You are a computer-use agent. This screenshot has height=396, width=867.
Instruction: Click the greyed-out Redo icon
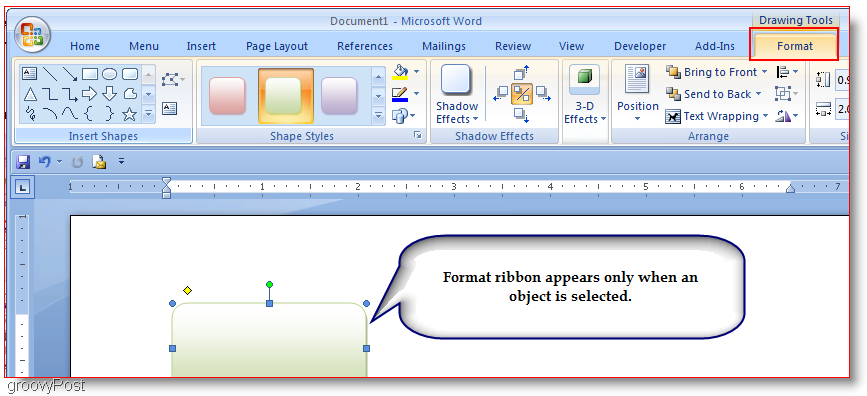78,162
